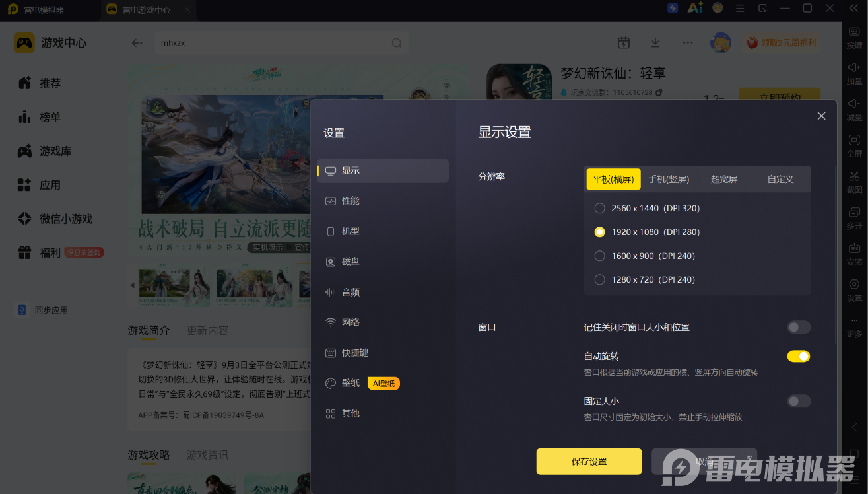Click the small avatar in title bar
This screenshot has height=494, width=868.
tap(718, 8)
